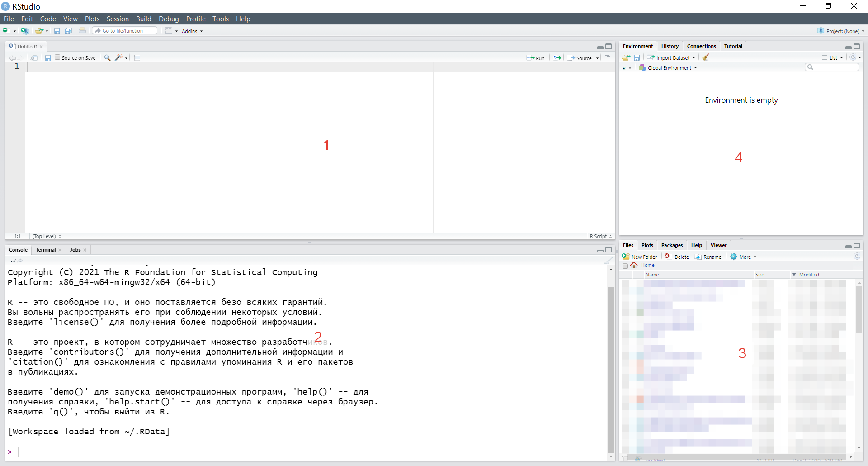Expand the Source button dropdown arrow
The width and height of the screenshot is (868, 466).
tap(597, 58)
